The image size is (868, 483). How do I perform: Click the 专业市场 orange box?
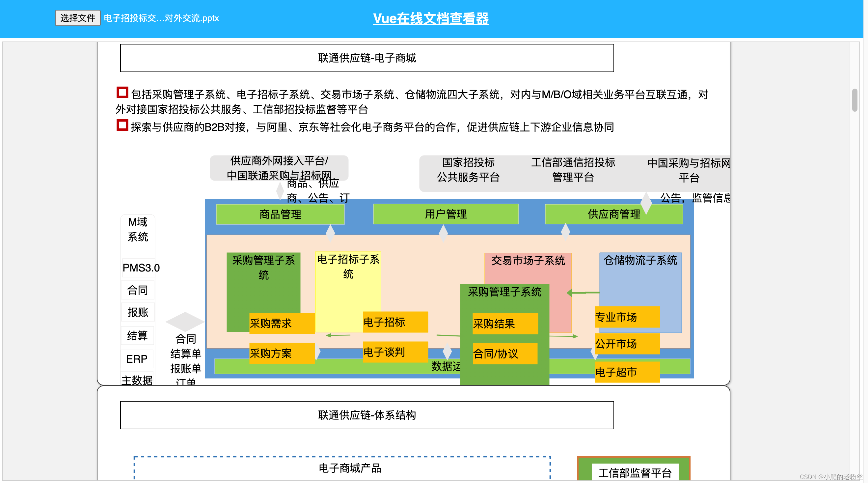click(x=627, y=317)
